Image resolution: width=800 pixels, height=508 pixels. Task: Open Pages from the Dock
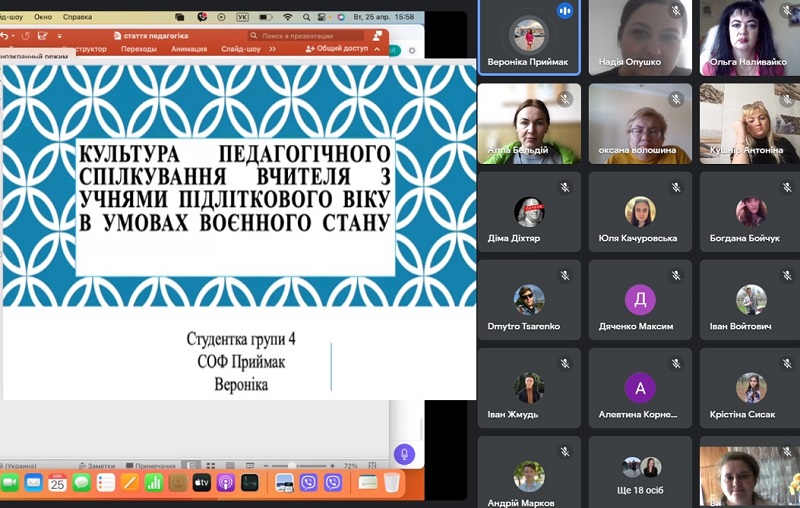[x=130, y=482]
